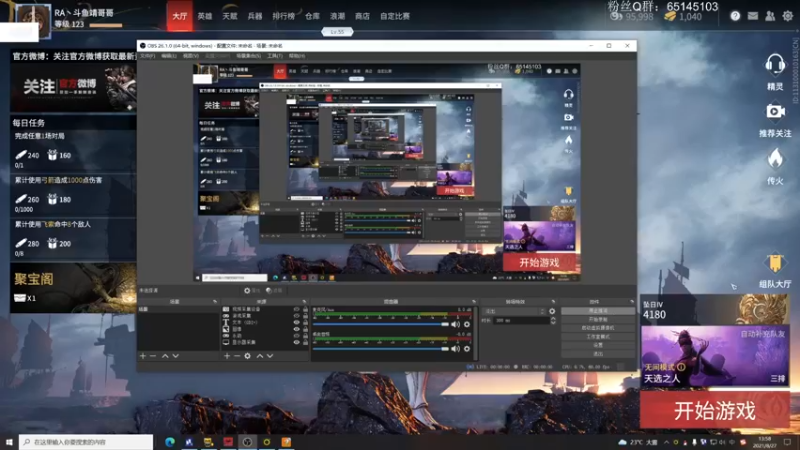Open the scene transition type dropdown in OBS
Image resolution: width=800 pixels, height=450 pixels.
515,311
